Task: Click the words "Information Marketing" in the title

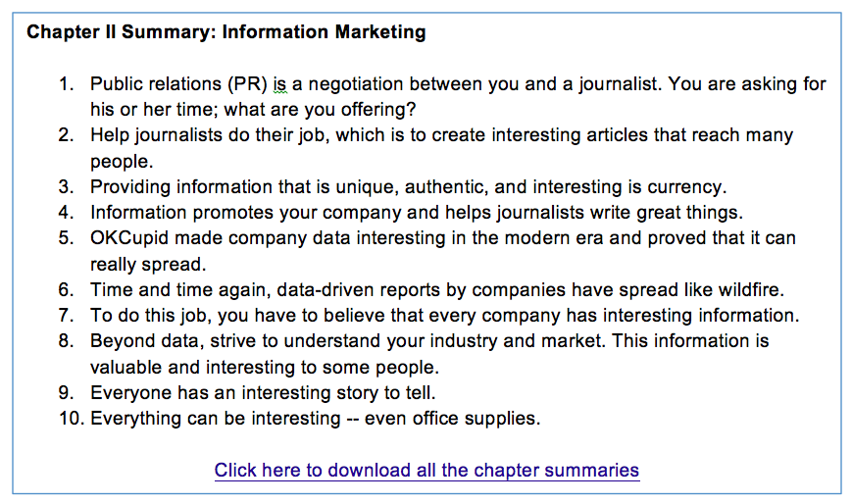Action: (x=324, y=32)
